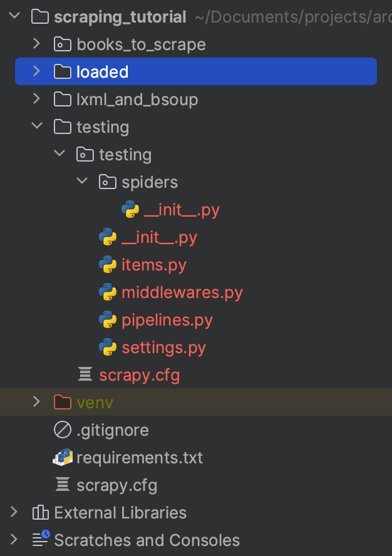Collapse the scraping_tutorial root project

(14, 17)
